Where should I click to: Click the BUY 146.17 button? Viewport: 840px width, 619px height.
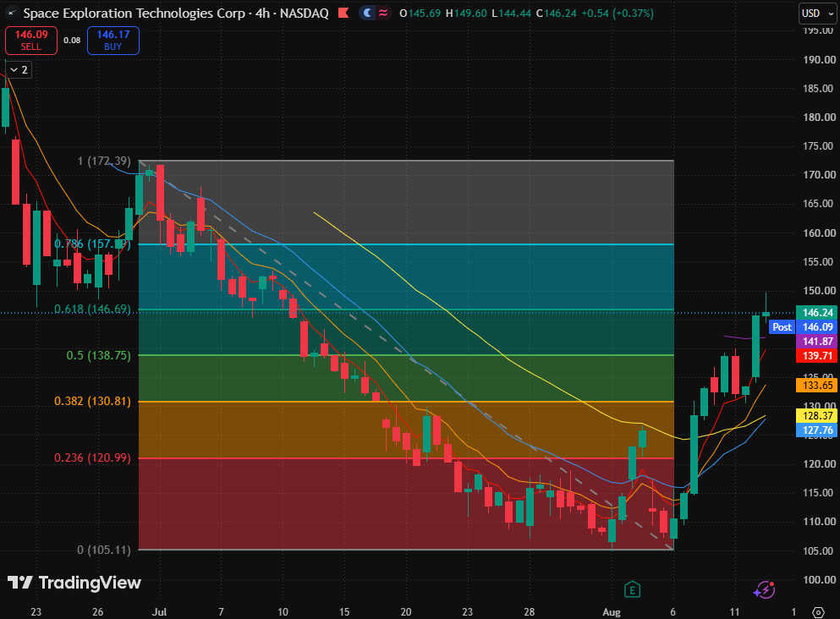[x=113, y=40]
